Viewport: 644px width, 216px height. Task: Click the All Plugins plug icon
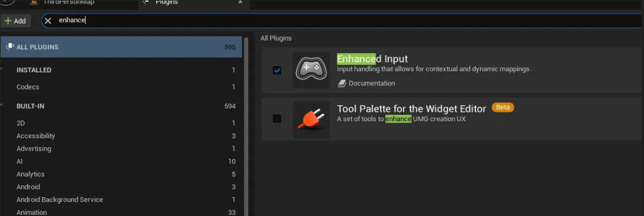click(x=10, y=47)
